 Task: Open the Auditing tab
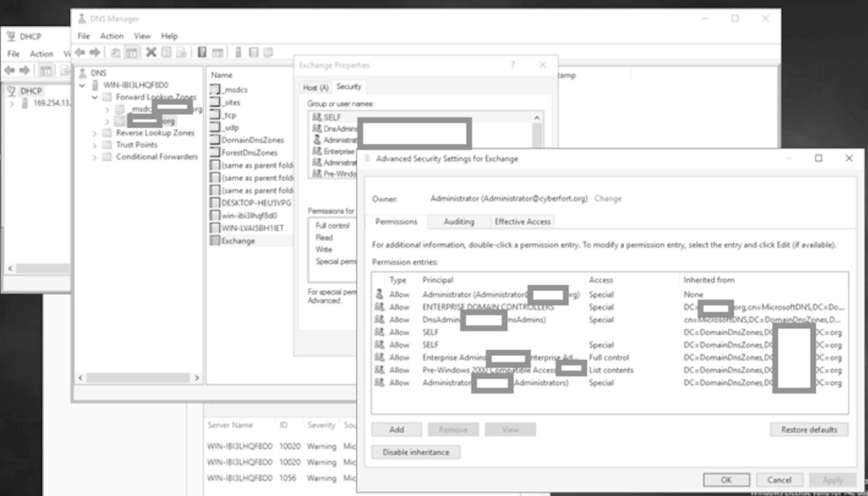click(x=459, y=222)
